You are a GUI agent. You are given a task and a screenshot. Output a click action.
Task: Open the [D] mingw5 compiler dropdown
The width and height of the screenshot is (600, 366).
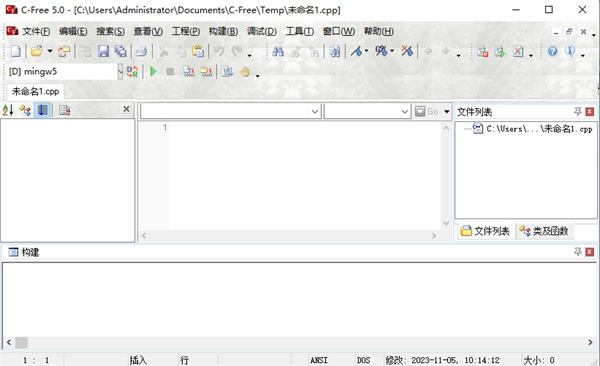tap(120, 72)
